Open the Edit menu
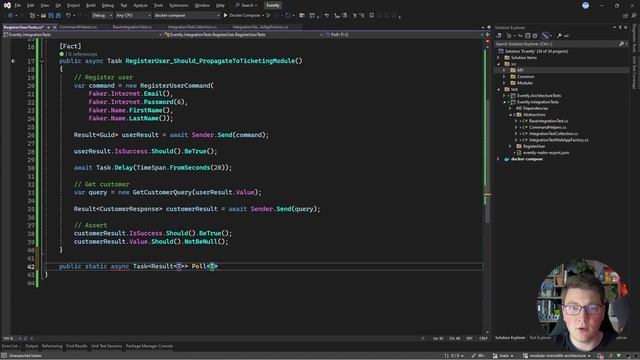Screen dimensions: 640x360 coord(31,5)
